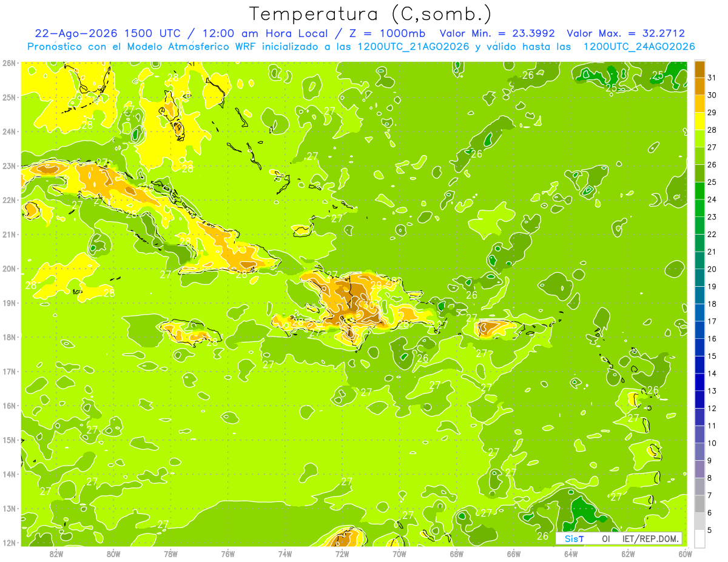Click the 'IET/REP.DOM.' credit label
728x562 pixels.
651,538
